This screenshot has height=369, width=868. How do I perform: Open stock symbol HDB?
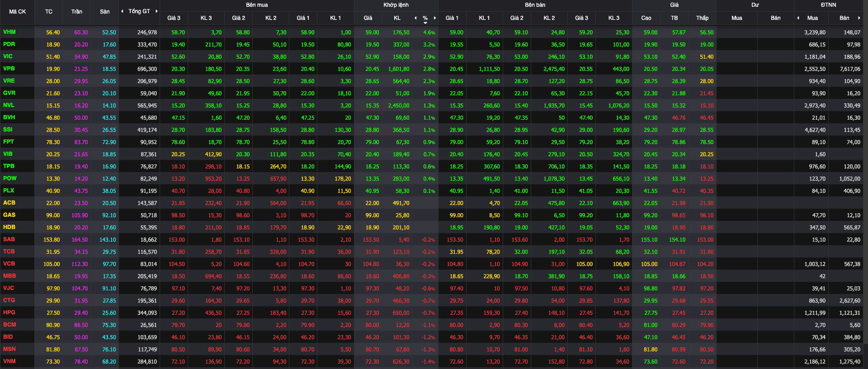[9, 227]
